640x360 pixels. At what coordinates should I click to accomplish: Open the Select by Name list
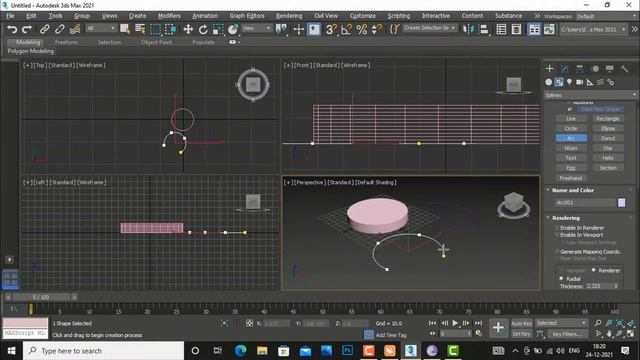tap(140, 29)
